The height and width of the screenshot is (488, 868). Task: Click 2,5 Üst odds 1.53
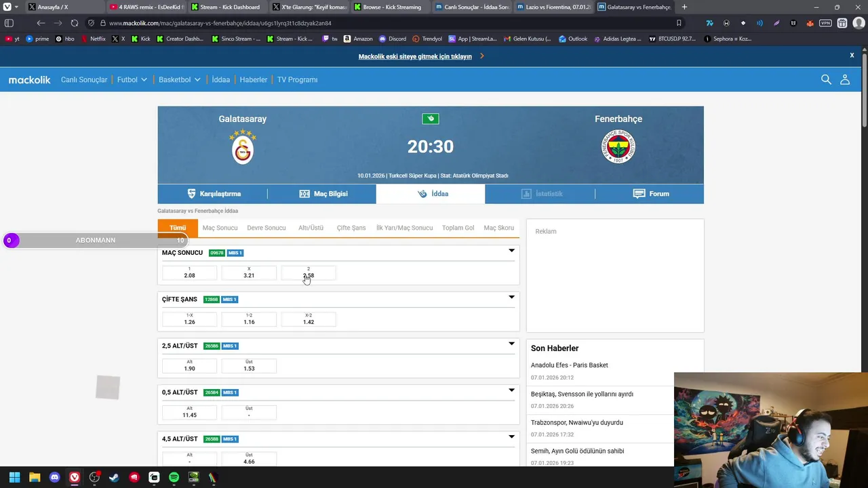click(x=249, y=366)
